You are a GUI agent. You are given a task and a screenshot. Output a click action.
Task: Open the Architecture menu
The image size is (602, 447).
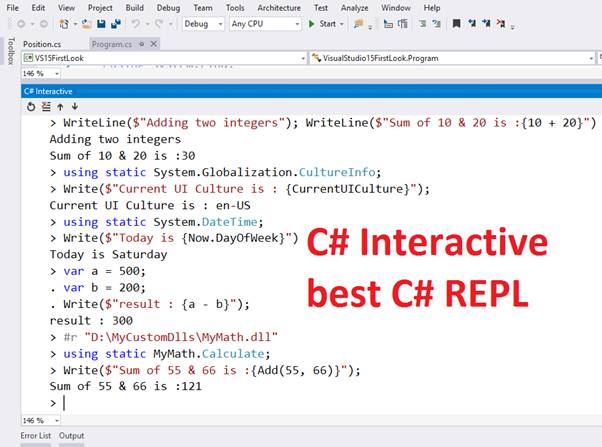coord(279,8)
